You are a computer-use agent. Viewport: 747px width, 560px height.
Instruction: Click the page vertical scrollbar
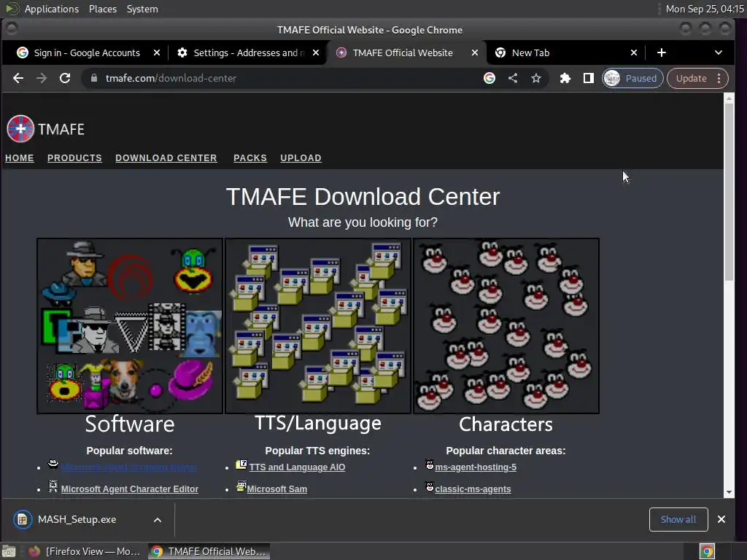point(729,192)
